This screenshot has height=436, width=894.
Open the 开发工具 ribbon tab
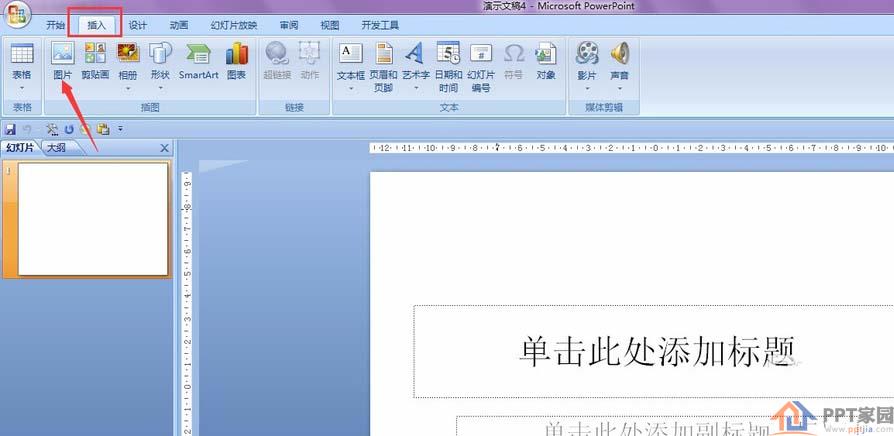click(x=380, y=25)
